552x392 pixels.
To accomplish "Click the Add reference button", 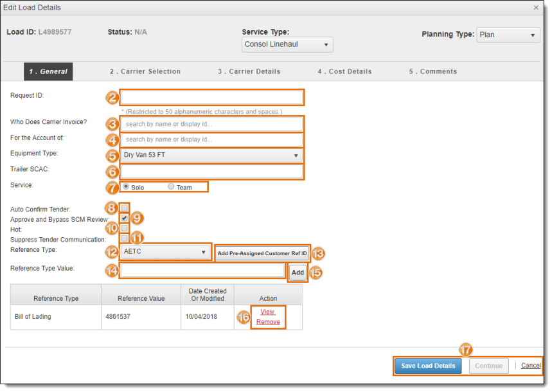I will pyautogui.click(x=298, y=272).
